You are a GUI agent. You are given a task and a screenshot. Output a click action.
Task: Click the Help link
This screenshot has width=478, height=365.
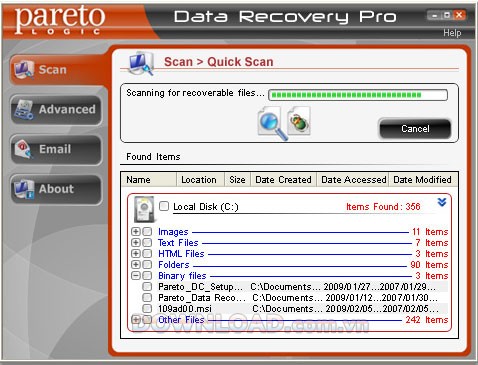[x=452, y=33]
